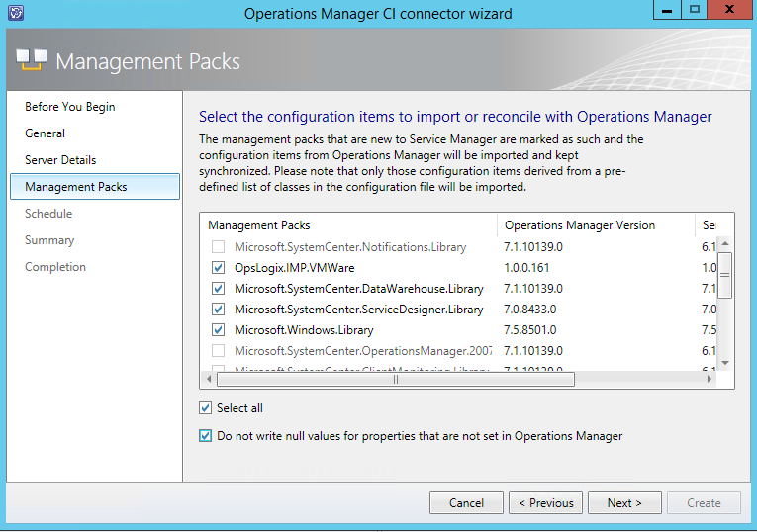Click the horizontal scrollbar right arrow
Viewport: 757px width, 532px height.
(708, 379)
